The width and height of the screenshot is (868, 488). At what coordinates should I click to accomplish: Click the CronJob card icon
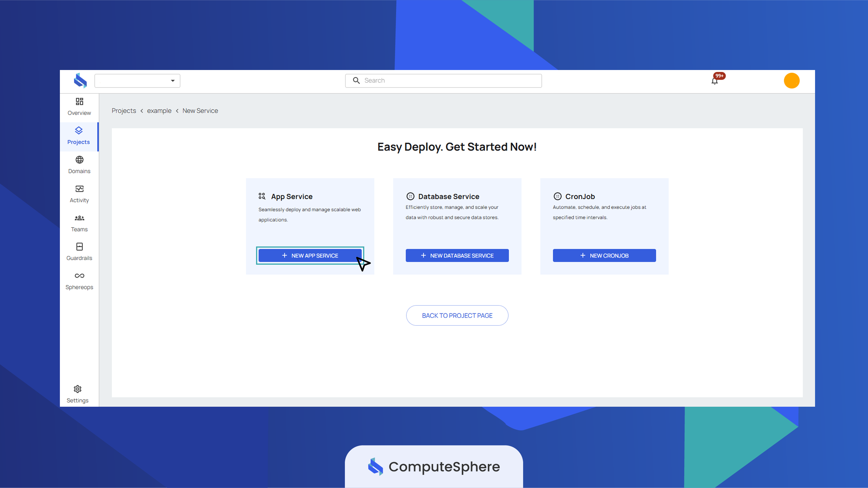[557, 196]
